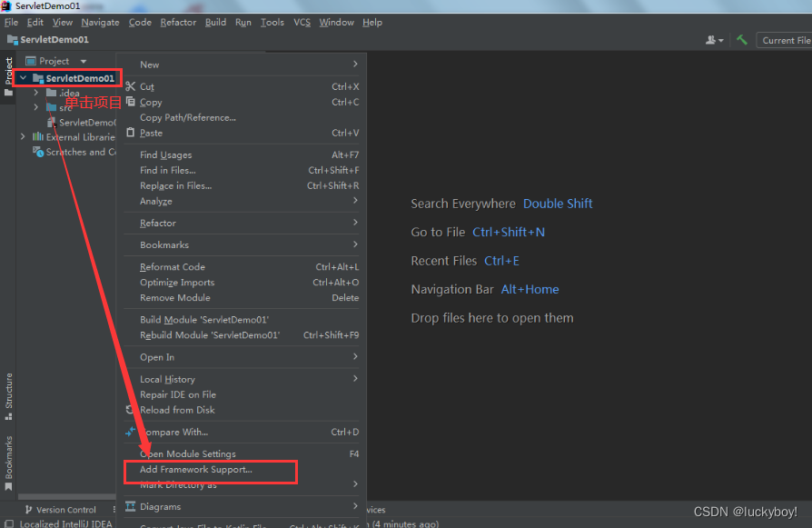Open the user account icon dropdown
Viewport: 812px width, 528px height.
(x=714, y=40)
